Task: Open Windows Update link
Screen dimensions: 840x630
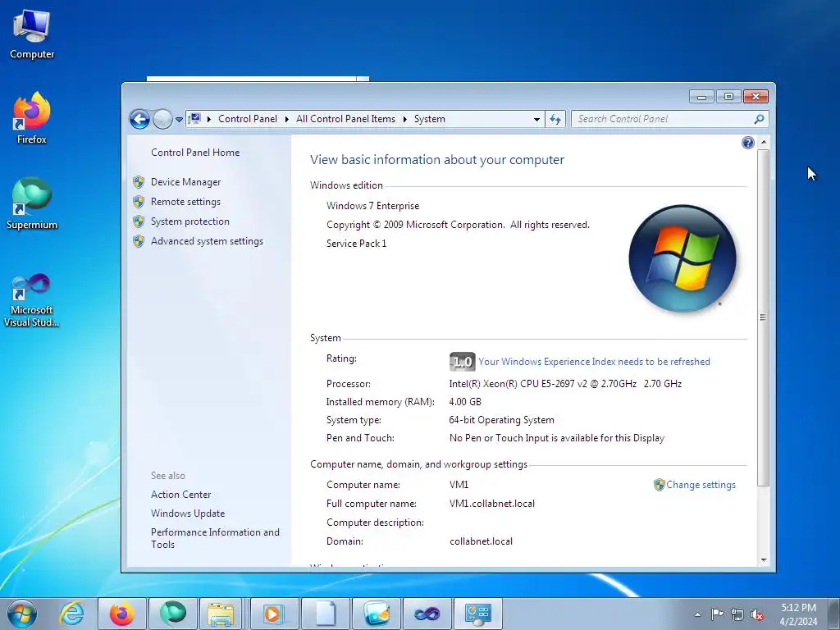Action: coord(188,514)
